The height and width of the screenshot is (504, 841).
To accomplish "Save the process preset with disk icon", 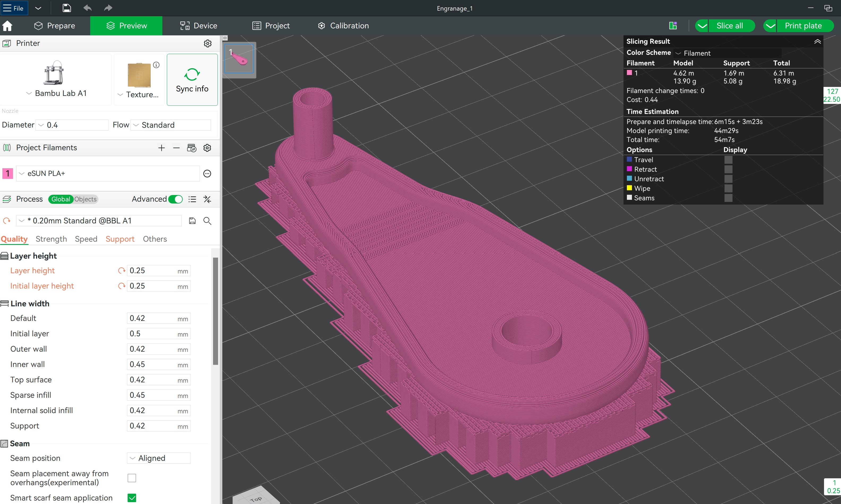I will (192, 221).
